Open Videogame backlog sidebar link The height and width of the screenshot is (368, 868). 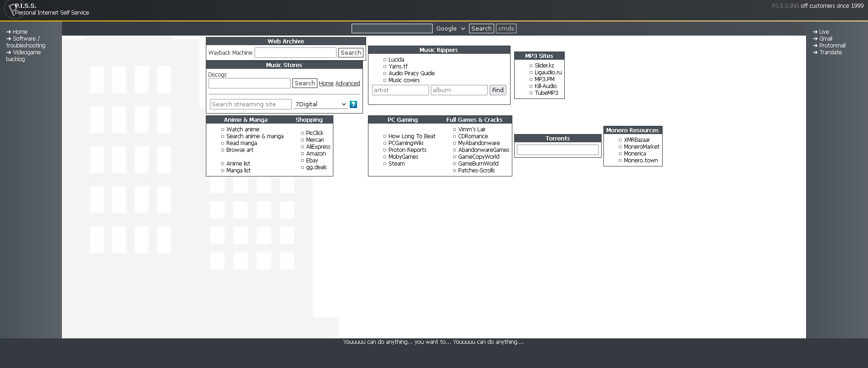[23, 56]
